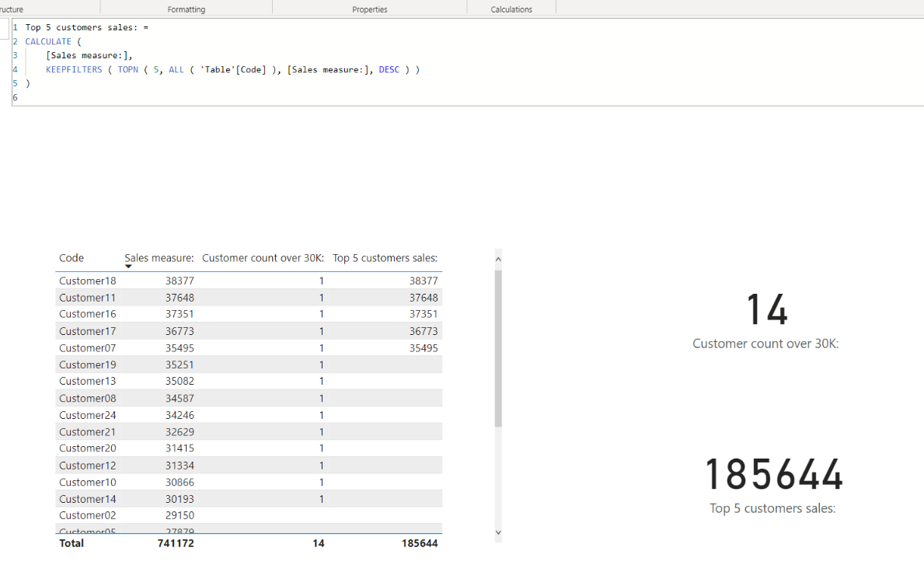
Task: Select the Customer21 row
Action: pyautogui.click(x=249, y=432)
